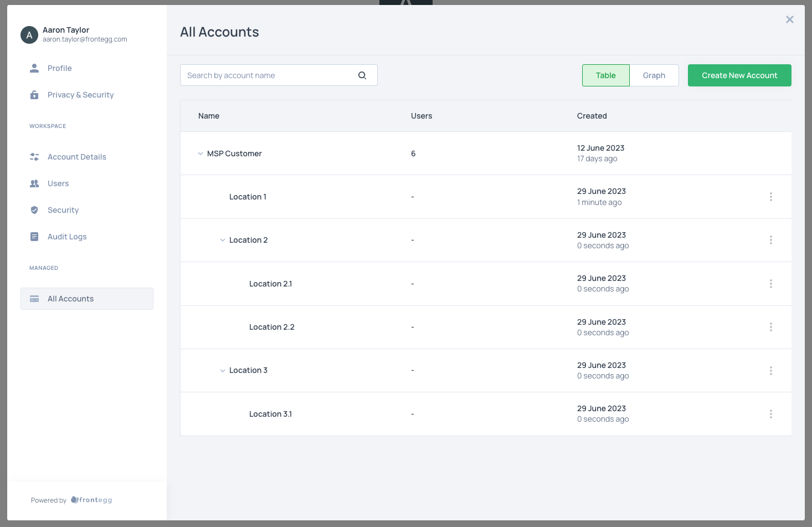Open the three-dot menu for Location 2
Screen dimensions: 812x527
[770, 240]
